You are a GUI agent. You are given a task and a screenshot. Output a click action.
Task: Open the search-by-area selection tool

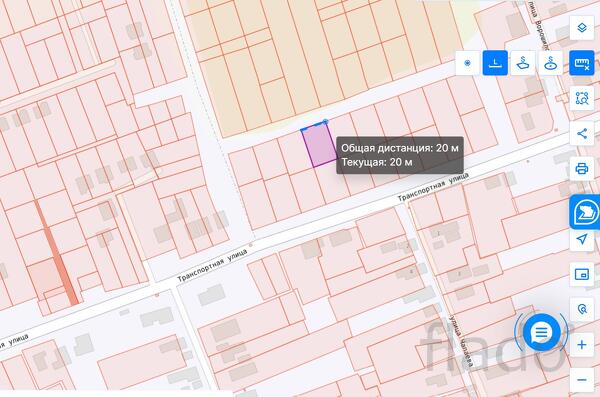point(582,98)
